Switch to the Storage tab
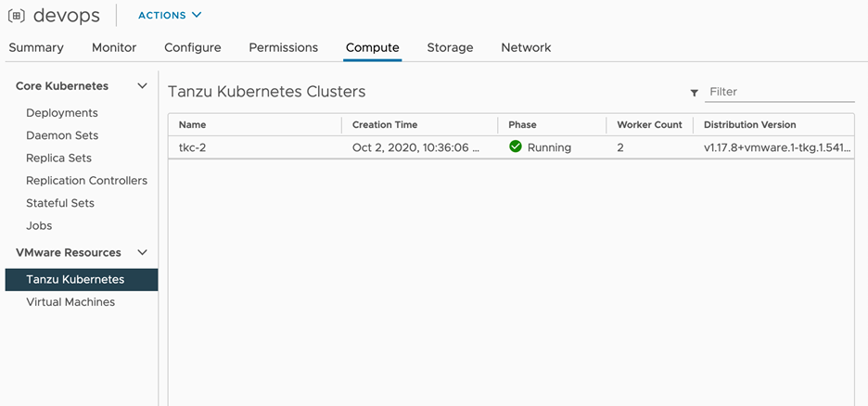Viewport: 868px width, 406px height. tap(450, 47)
